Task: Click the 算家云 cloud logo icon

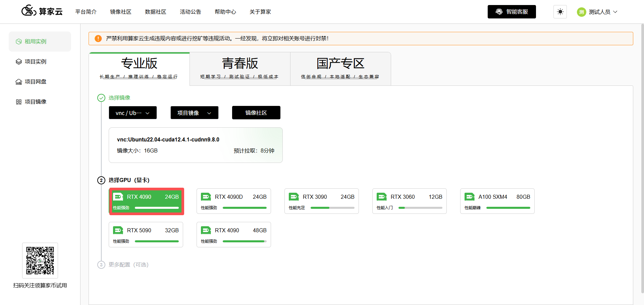Action: pos(29,11)
